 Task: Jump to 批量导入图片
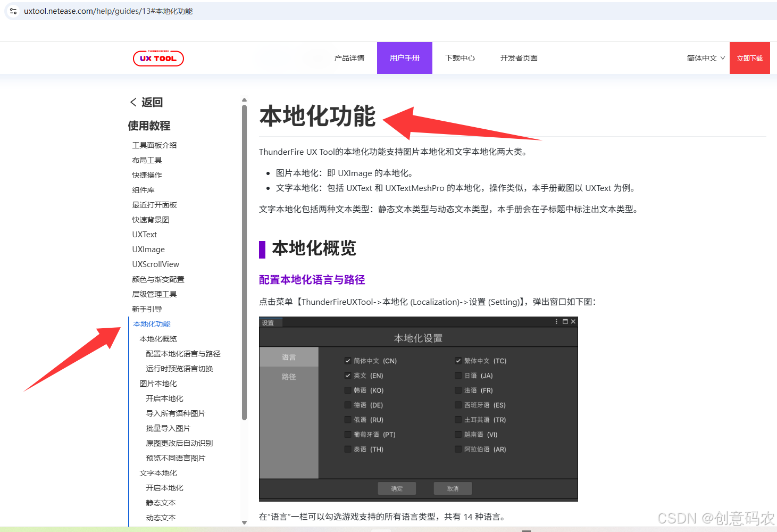tap(168, 428)
